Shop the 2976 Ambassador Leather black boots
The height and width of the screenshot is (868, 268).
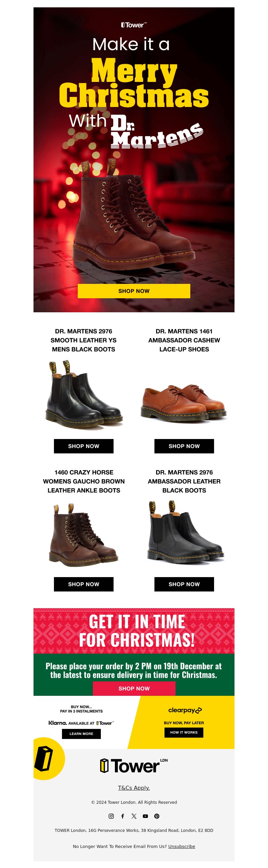click(x=184, y=584)
